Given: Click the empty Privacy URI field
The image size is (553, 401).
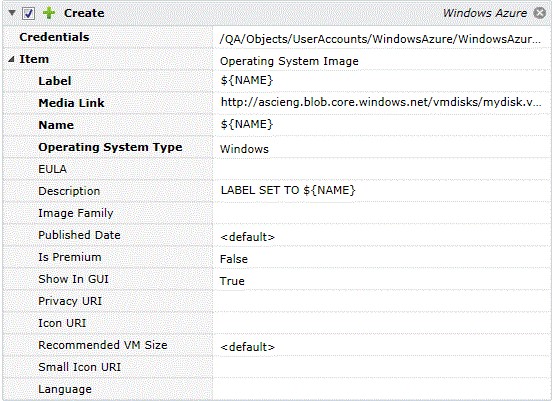Looking at the screenshot, I should pos(382,301).
